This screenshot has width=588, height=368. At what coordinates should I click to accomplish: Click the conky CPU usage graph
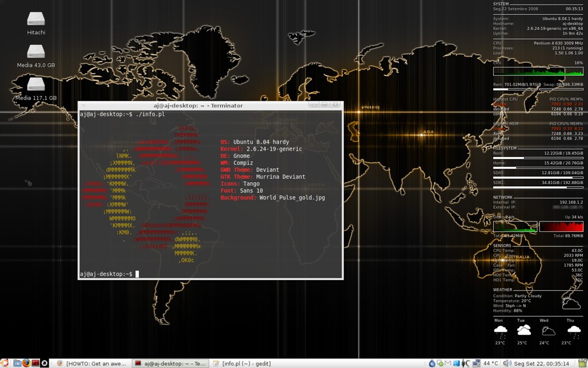click(538, 71)
